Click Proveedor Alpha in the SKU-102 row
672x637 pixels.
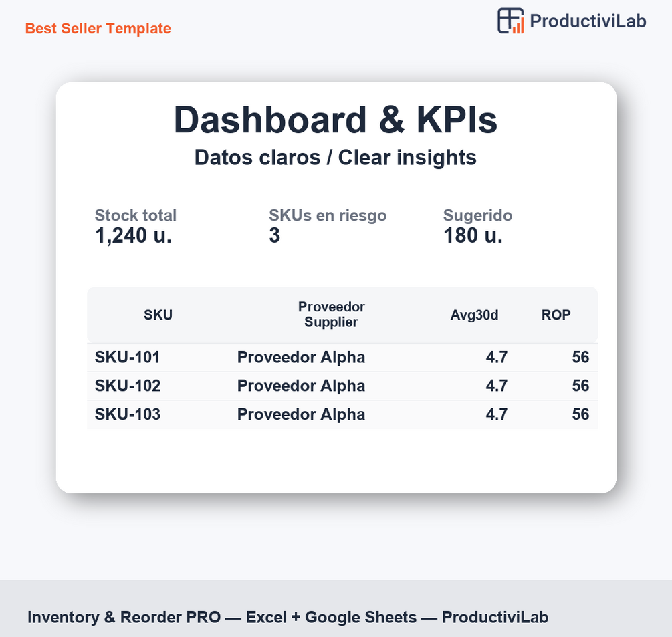coord(301,386)
